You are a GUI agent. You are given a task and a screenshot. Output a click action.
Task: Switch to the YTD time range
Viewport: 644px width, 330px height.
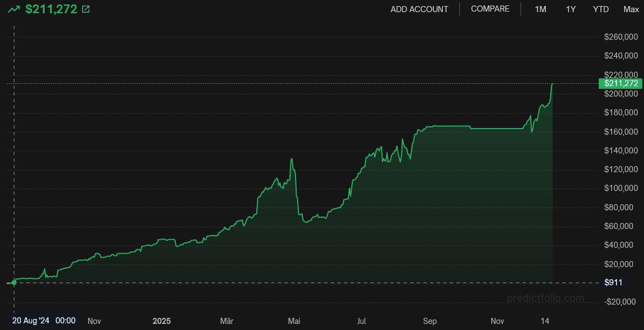(600, 9)
